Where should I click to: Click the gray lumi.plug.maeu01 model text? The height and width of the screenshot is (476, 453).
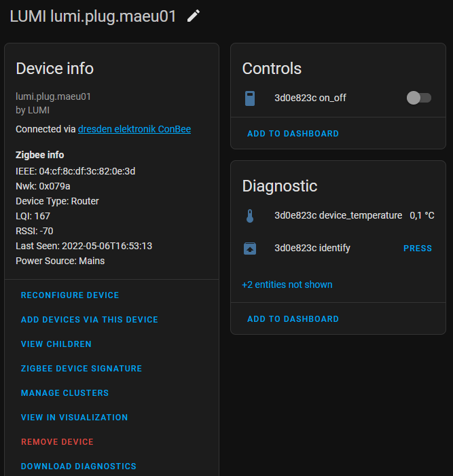53,96
